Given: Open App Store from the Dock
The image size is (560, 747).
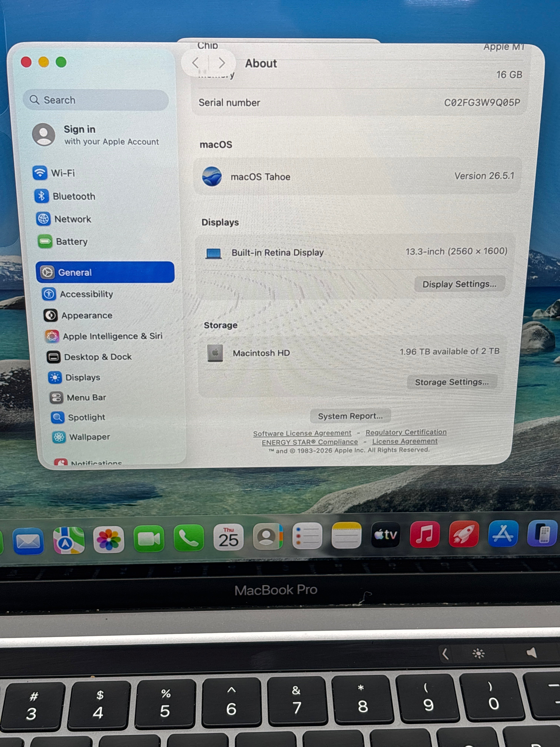Looking at the screenshot, I should pyautogui.click(x=503, y=533).
